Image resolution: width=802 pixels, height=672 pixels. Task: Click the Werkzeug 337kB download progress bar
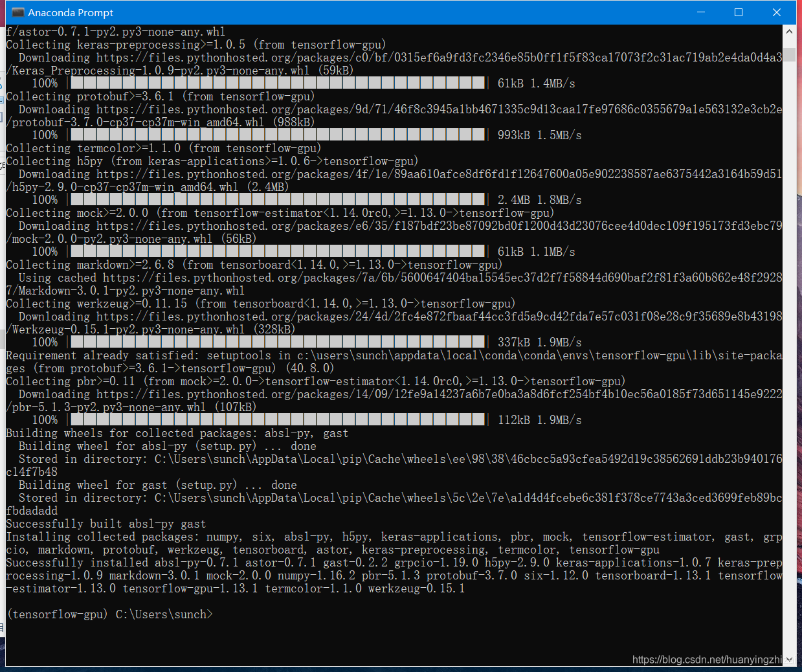[278, 342]
